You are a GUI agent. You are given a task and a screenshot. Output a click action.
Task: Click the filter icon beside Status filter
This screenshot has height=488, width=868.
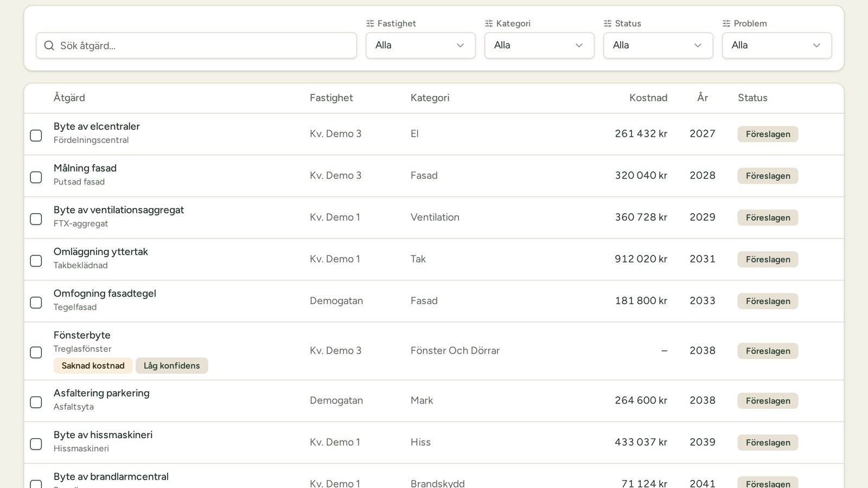(x=608, y=23)
